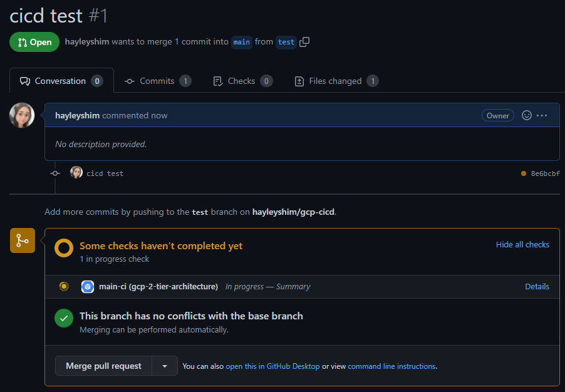Viewport: 565px width, 392px height.
Task: Click the main base branch label
Action: pos(241,42)
